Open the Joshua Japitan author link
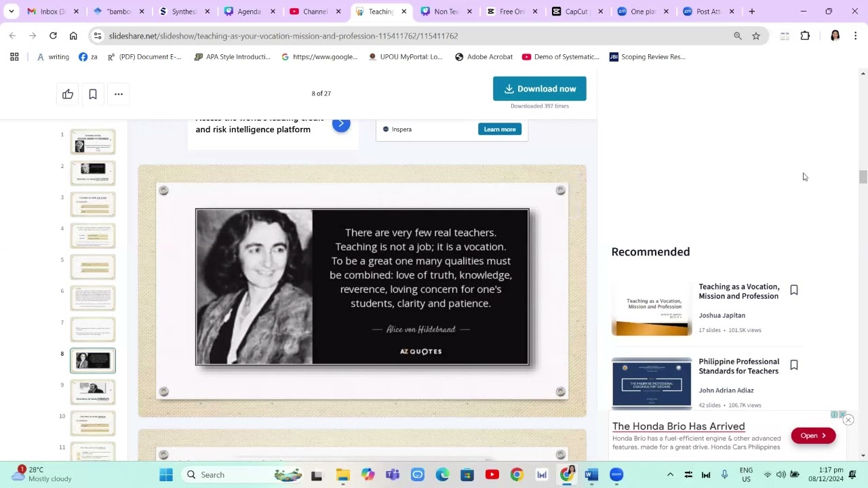The width and height of the screenshot is (868, 488). pyautogui.click(x=722, y=315)
